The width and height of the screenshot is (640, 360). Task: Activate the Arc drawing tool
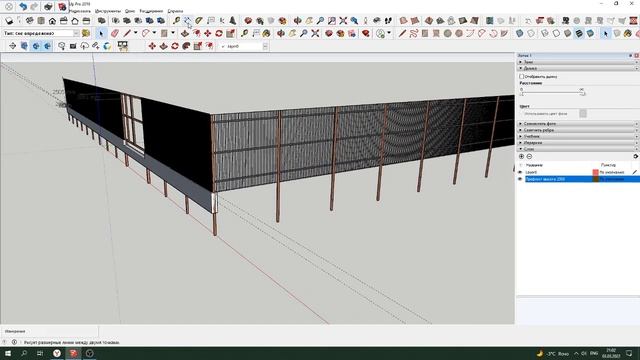pyautogui.click(x=146, y=33)
